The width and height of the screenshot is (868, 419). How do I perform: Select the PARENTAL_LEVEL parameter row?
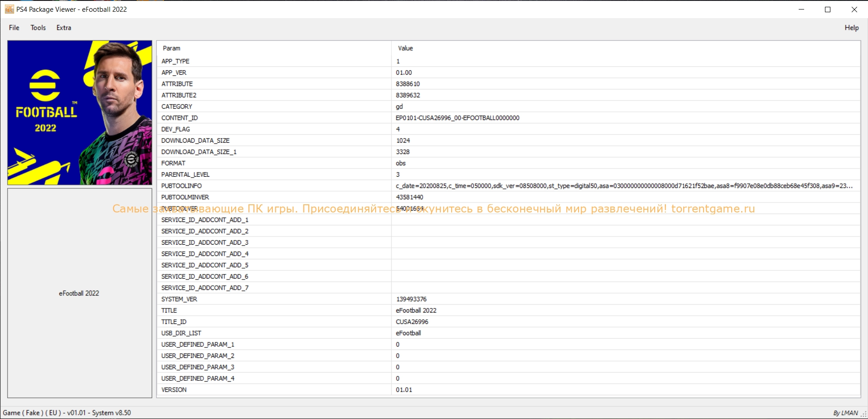pos(185,174)
